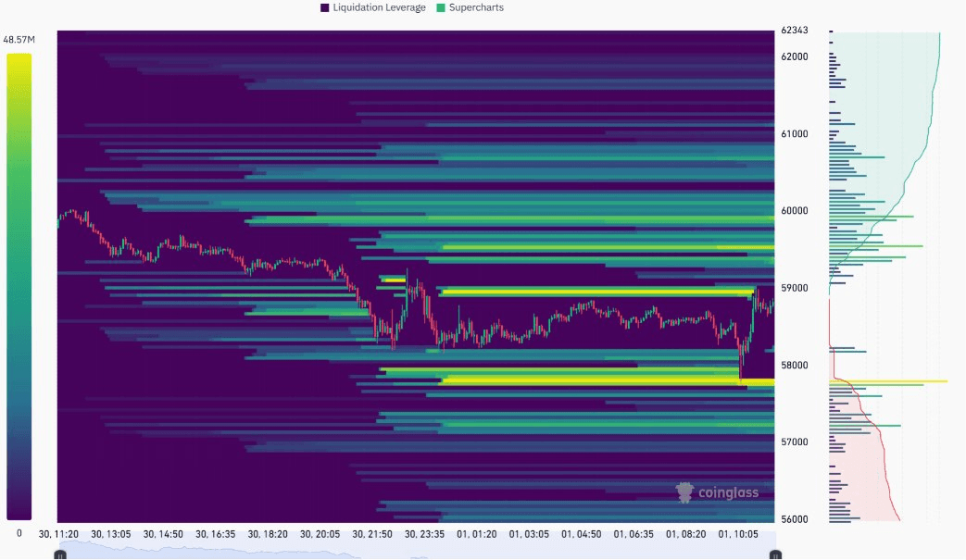Image resolution: width=966 pixels, height=560 pixels.
Task: Click the purple Liquidation Leverage legend swatch
Action: (x=325, y=8)
